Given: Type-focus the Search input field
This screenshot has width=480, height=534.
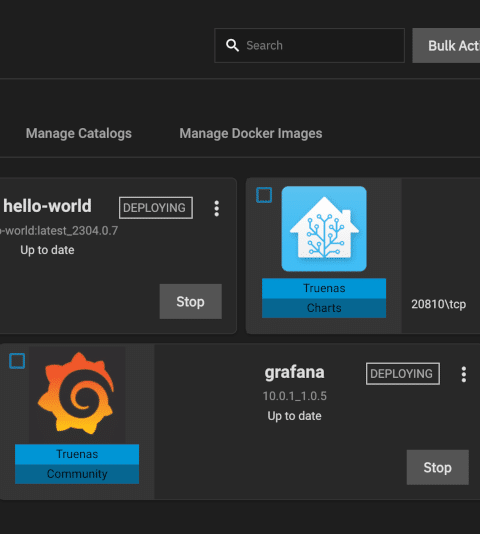Looking at the screenshot, I should point(309,45).
